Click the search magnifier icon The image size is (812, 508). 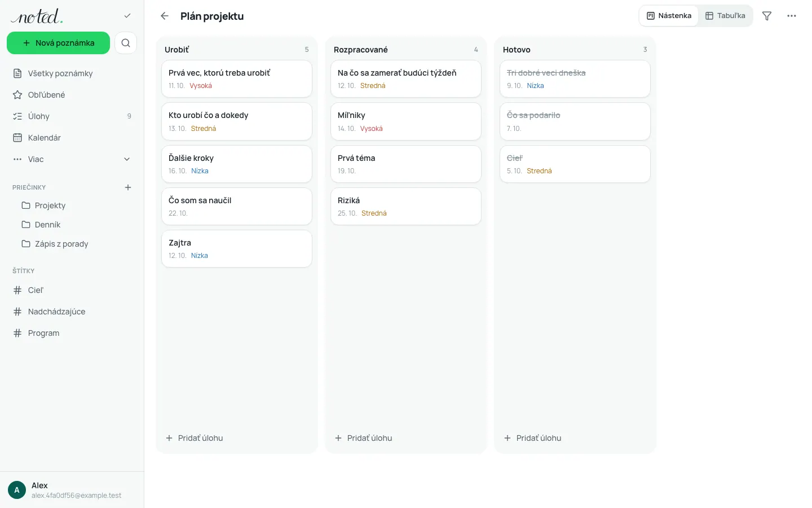click(x=126, y=43)
